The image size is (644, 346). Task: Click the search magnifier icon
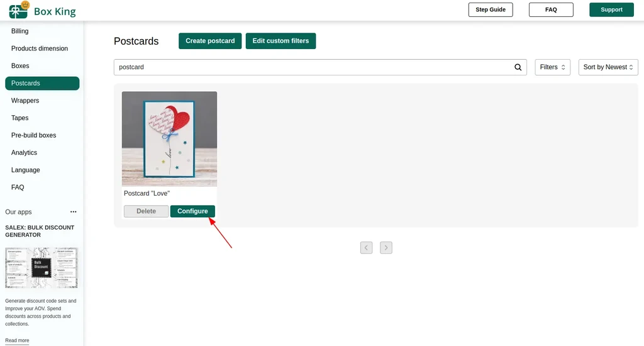coord(518,67)
